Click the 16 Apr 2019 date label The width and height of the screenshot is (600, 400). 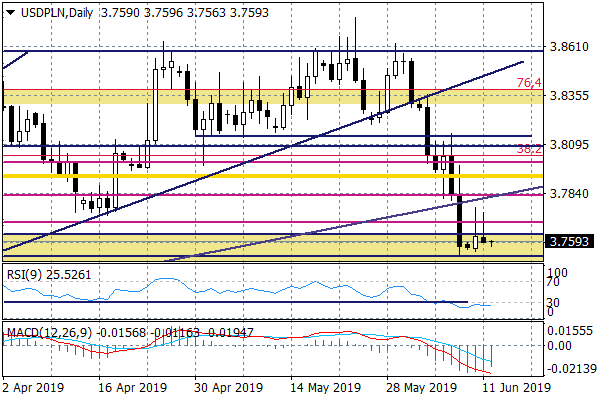(x=134, y=387)
